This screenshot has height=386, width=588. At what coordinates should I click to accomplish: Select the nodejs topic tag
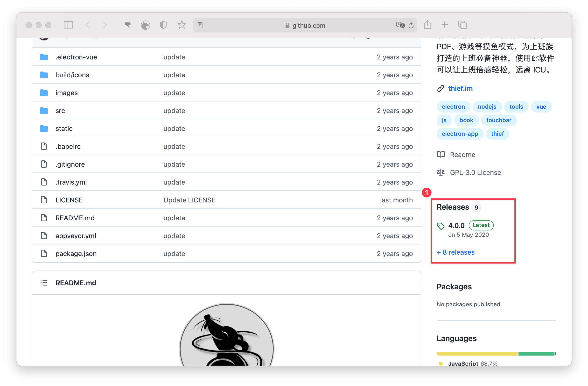point(487,107)
